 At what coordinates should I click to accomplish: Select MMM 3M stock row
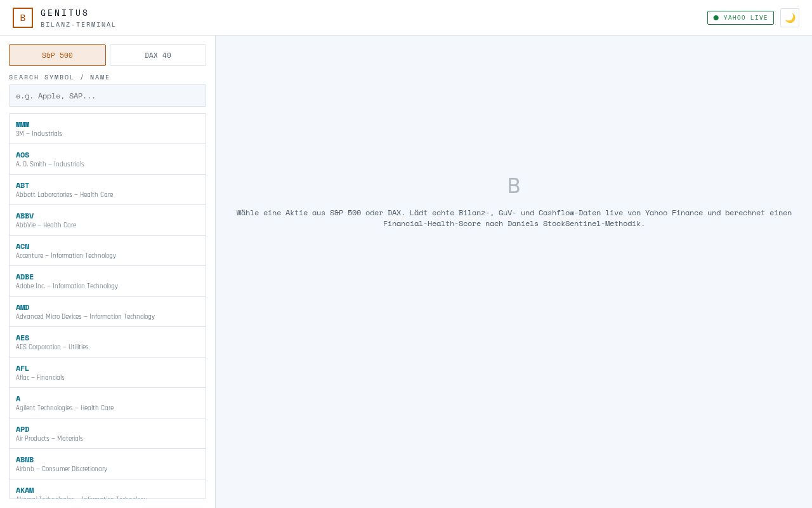click(x=107, y=129)
